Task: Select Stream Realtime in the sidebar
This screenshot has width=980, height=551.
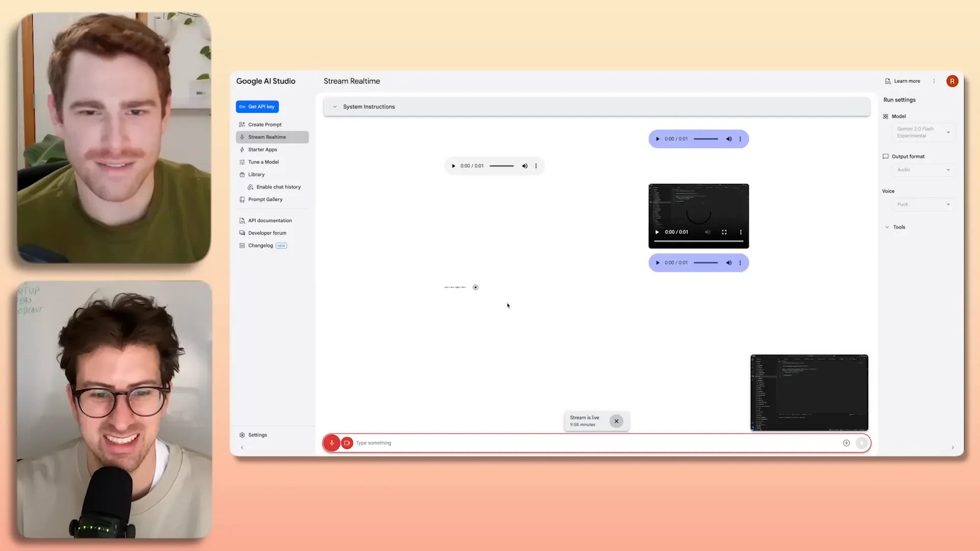Action: (272, 137)
